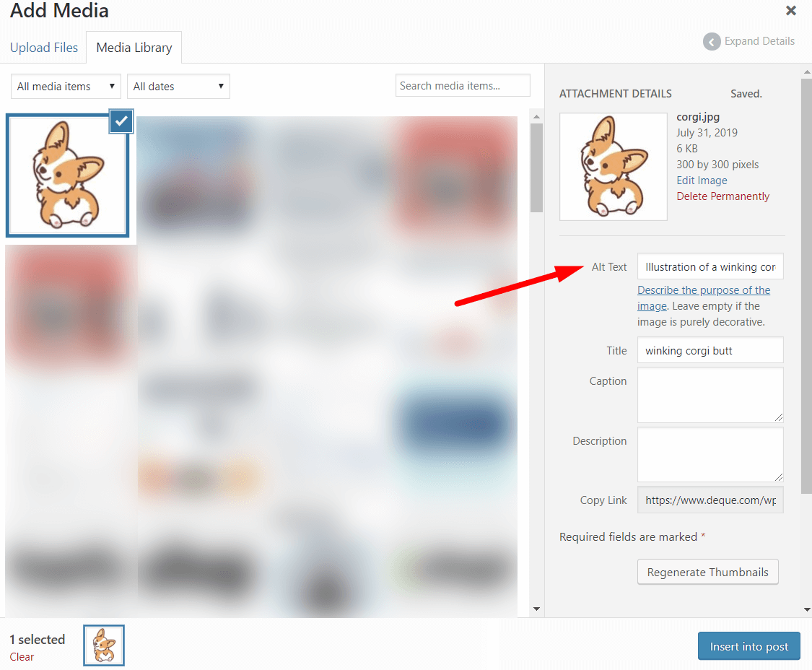The image size is (812, 670).
Task: Deselect the corgi image checkmark
Action: click(x=121, y=121)
